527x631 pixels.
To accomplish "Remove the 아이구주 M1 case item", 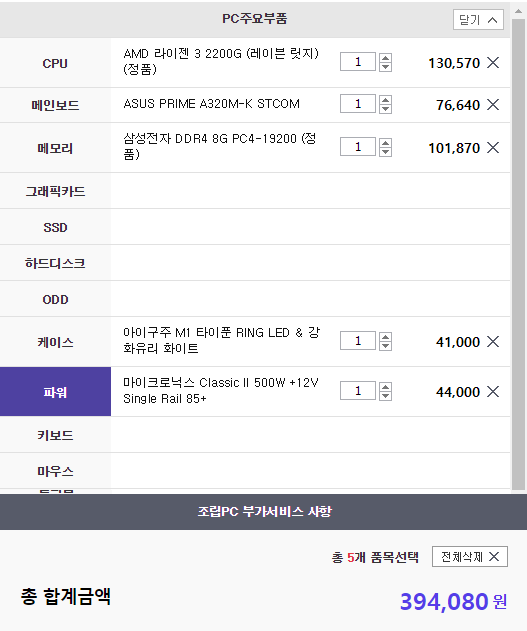I will click(493, 342).
